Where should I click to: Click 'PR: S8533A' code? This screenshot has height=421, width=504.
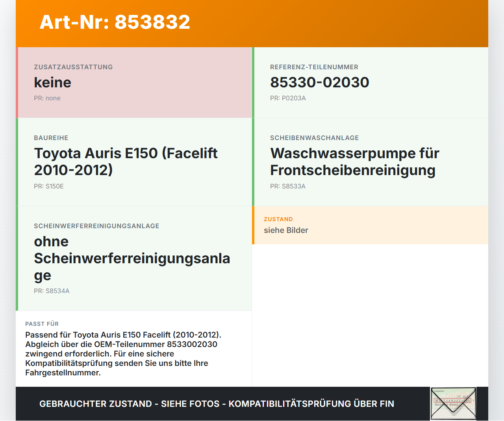click(288, 186)
